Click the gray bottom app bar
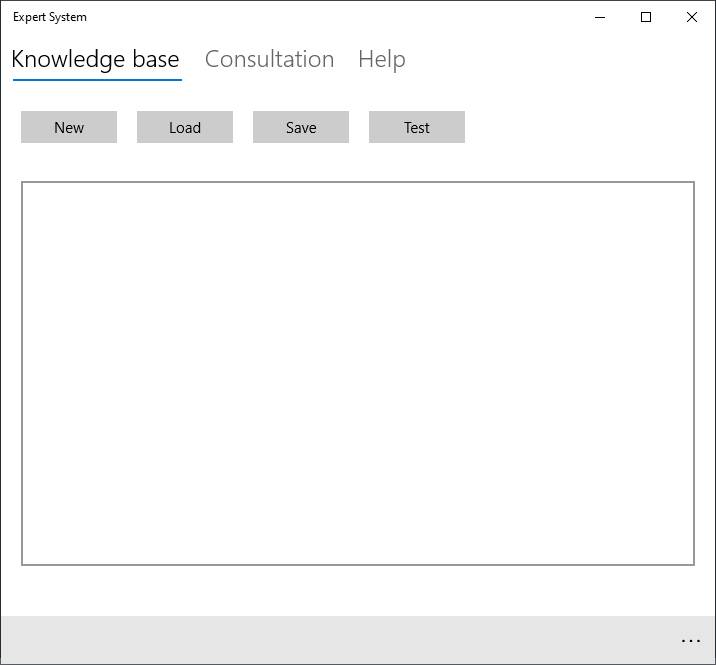Viewport: 716px width, 665px height. point(340,640)
